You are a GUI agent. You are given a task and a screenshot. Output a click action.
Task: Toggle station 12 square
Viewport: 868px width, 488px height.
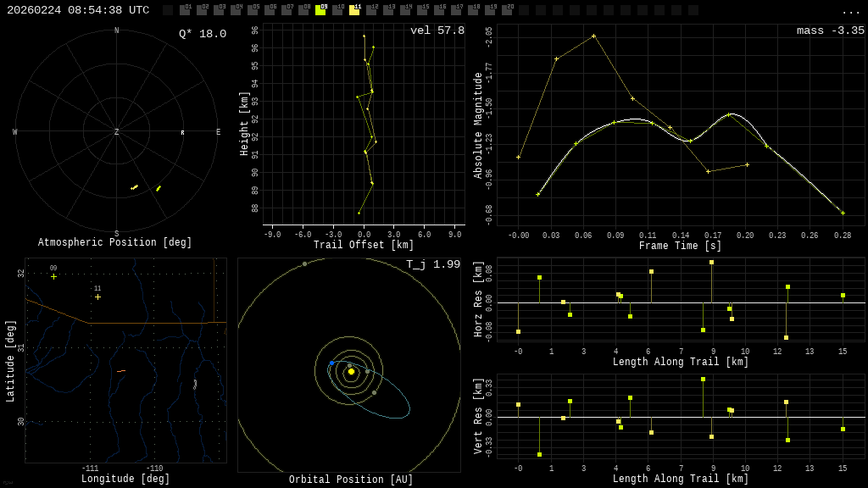point(371,10)
